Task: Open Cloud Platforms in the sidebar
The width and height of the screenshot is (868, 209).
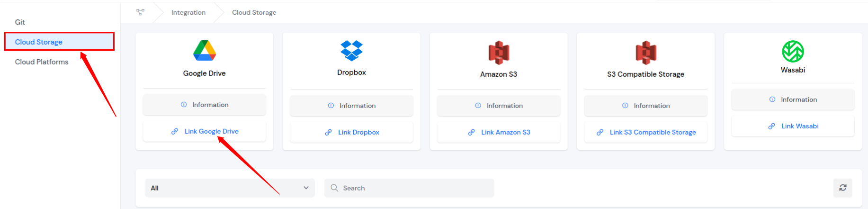Action: click(x=42, y=62)
